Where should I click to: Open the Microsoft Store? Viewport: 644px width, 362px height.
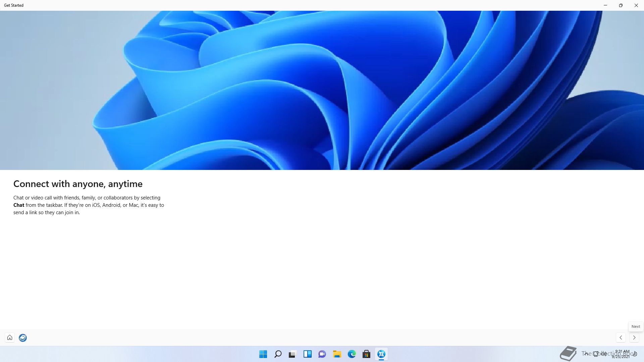coord(366,354)
